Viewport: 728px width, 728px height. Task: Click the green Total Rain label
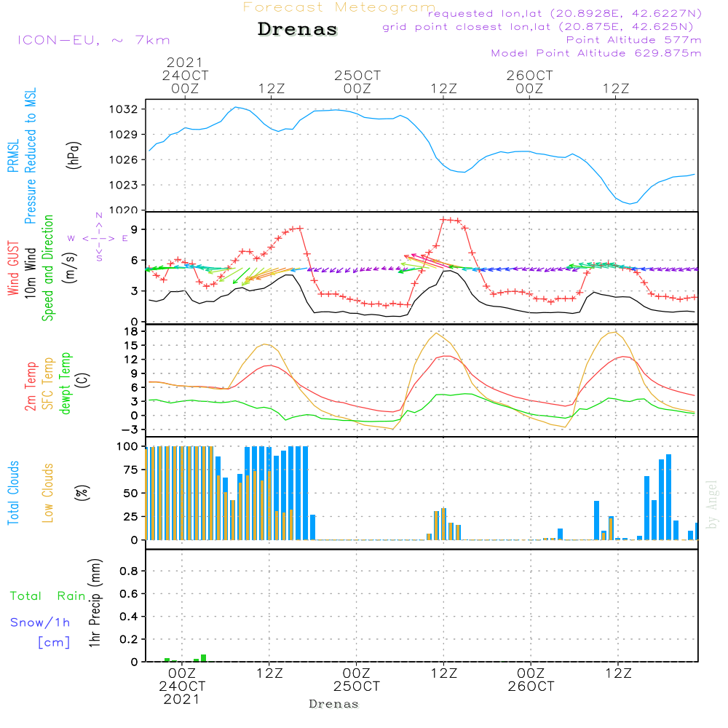(x=47, y=596)
